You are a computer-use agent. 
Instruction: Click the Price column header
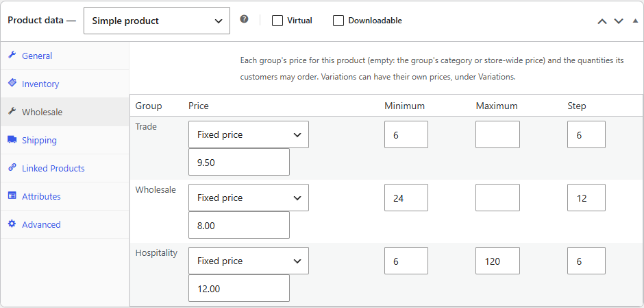click(x=199, y=106)
